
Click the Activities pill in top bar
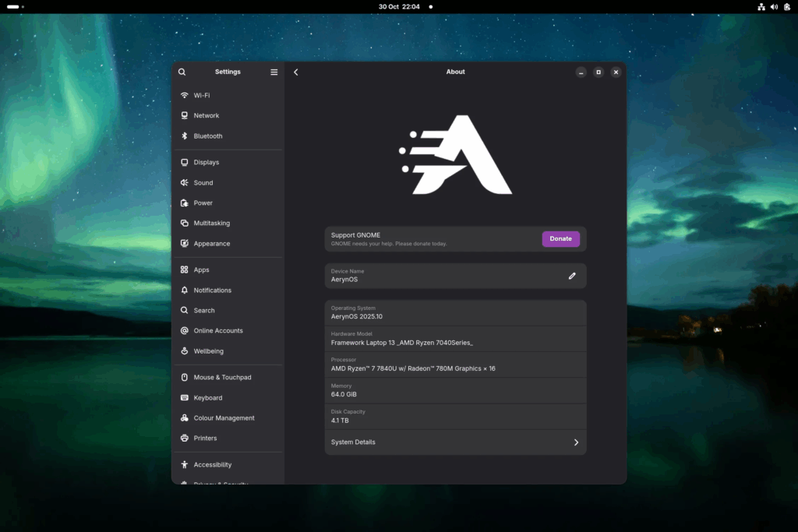tap(13, 6)
